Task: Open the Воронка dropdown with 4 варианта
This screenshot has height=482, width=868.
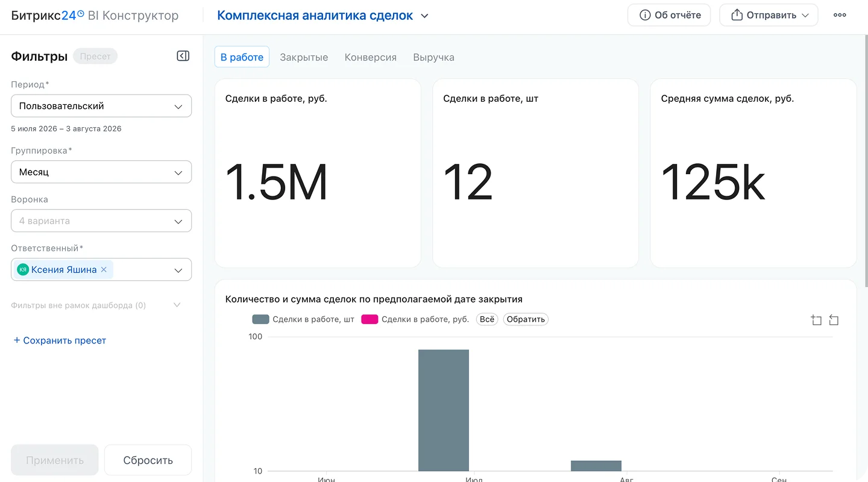Action: click(x=101, y=221)
